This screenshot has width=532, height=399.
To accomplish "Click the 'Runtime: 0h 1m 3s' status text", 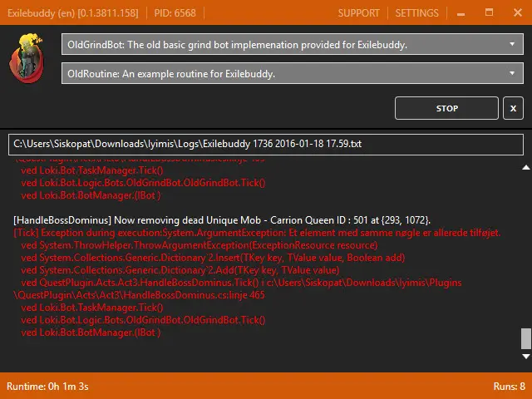I will (x=47, y=387).
